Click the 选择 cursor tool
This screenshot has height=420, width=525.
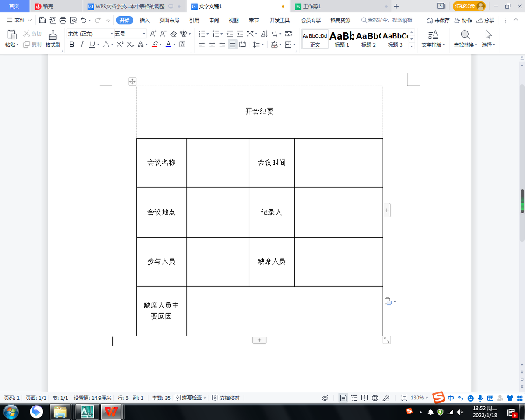[x=488, y=38]
